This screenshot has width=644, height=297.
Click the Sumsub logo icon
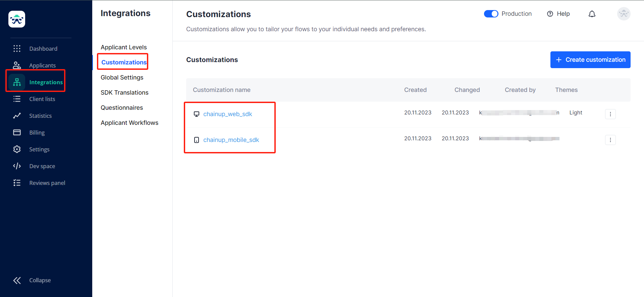[x=17, y=19]
